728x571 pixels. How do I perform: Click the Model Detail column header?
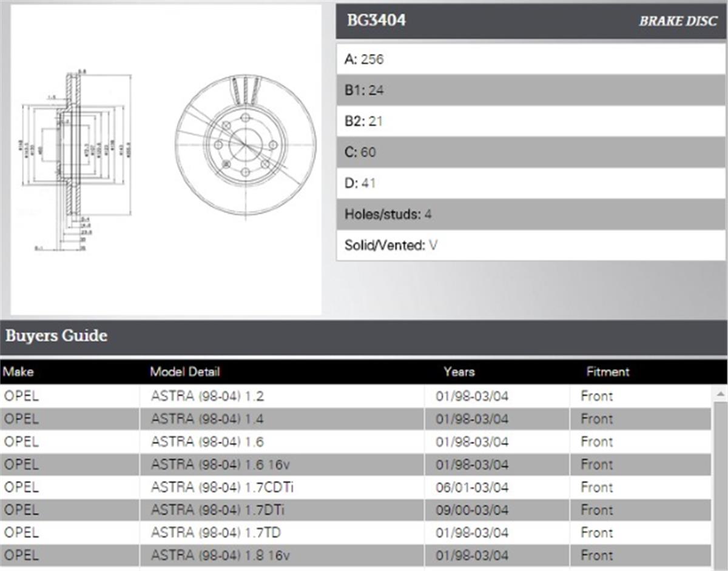point(184,372)
